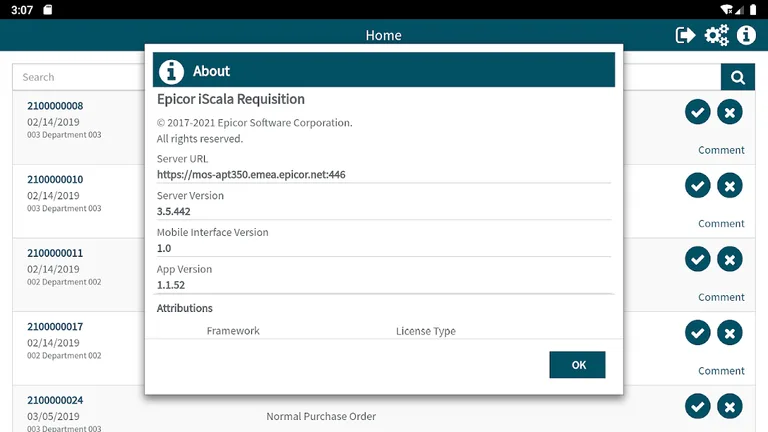The image size is (768, 432).
Task: Reject requisition 2100000008 with X icon
Action: (x=730, y=111)
